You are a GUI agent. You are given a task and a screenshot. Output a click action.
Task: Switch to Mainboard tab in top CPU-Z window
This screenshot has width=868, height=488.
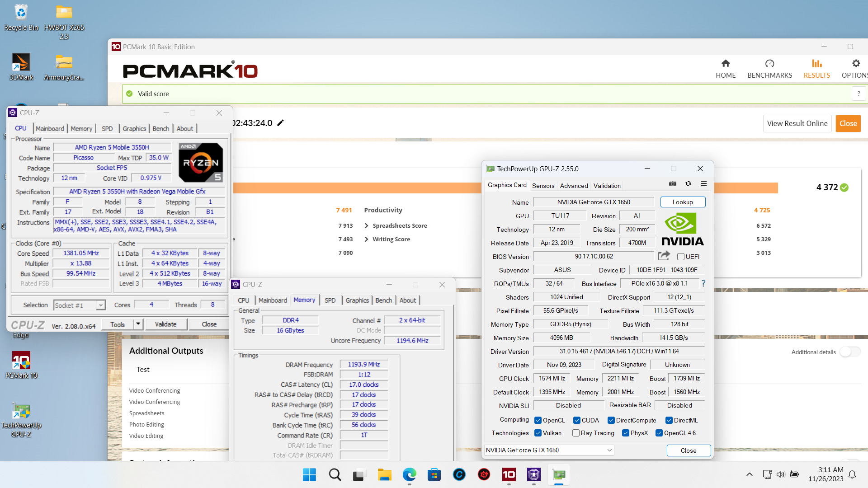50,128
